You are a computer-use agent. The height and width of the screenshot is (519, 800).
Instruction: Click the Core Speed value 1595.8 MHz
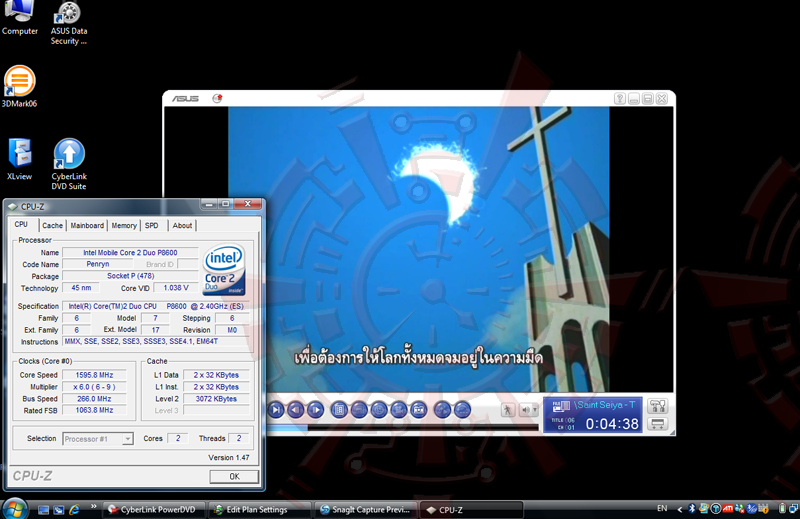(94, 375)
